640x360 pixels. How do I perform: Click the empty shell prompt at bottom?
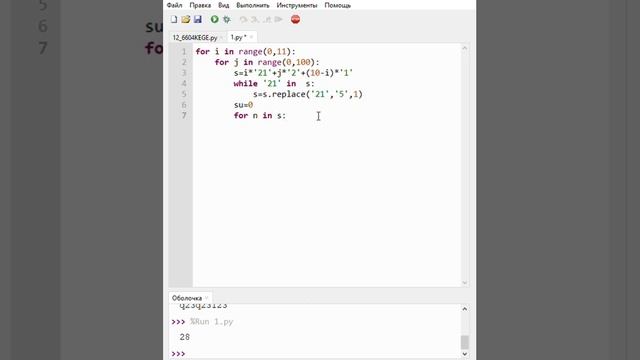tap(178, 353)
